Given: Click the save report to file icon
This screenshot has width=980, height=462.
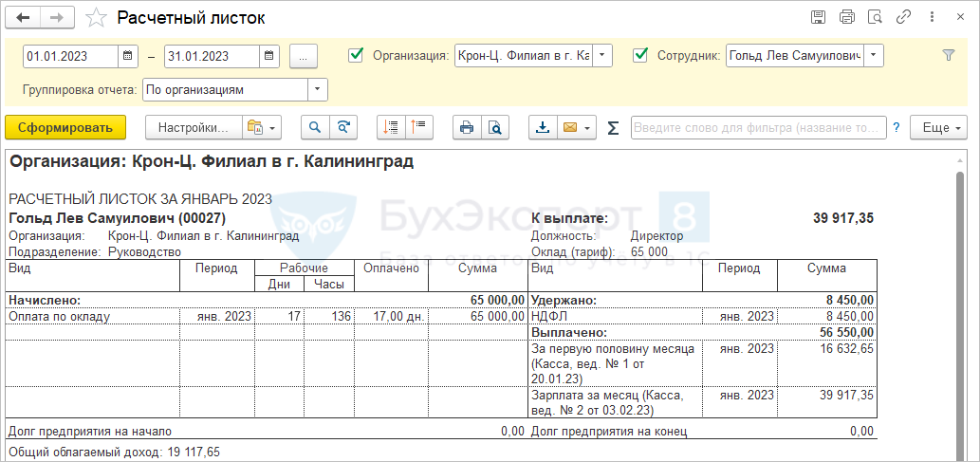Looking at the screenshot, I should pyautogui.click(x=543, y=127).
